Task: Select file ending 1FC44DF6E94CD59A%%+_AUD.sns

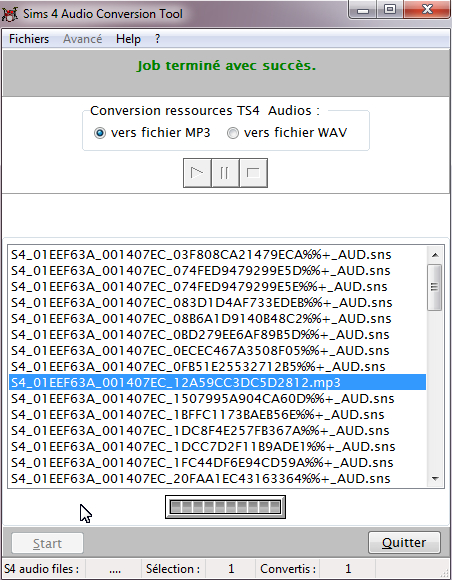Action: [217, 462]
